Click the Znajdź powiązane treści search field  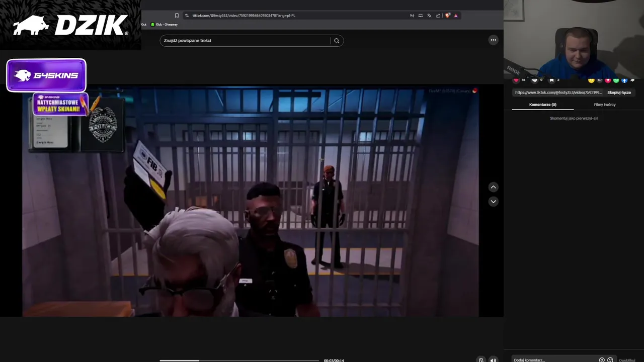point(245,41)
